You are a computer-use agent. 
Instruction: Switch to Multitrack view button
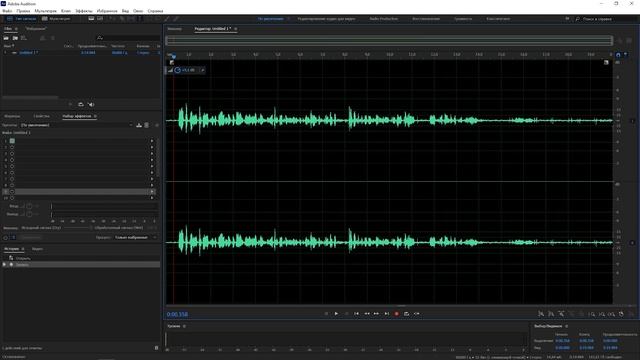pyautogui.click(x=56, y=19)
